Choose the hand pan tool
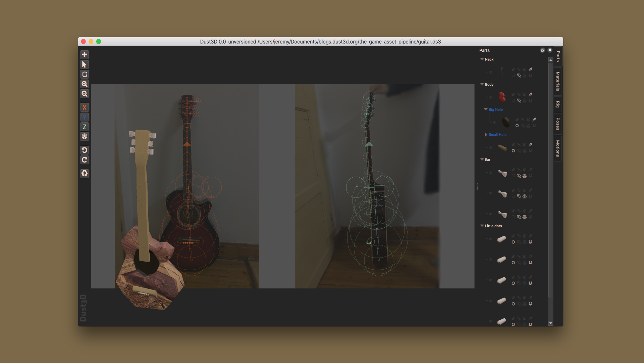 tap(85, 74)
